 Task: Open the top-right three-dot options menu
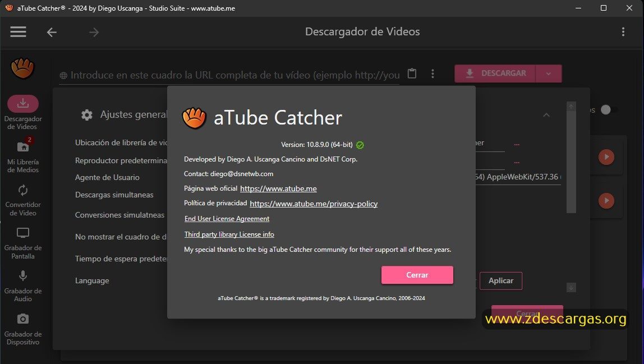pos(623,31)
